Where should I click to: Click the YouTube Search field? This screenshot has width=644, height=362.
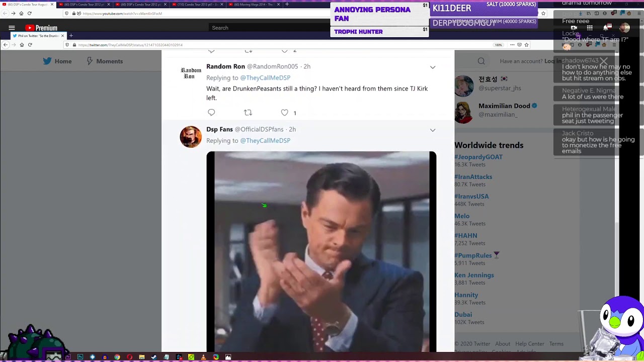tap(269, 28)
